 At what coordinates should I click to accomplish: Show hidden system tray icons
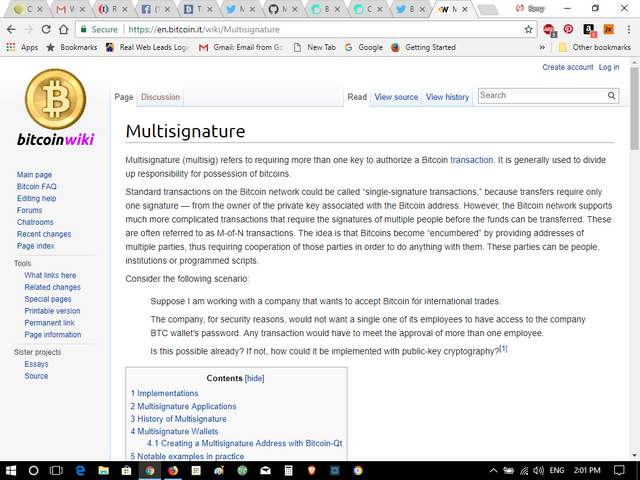[x=493, y=471]
